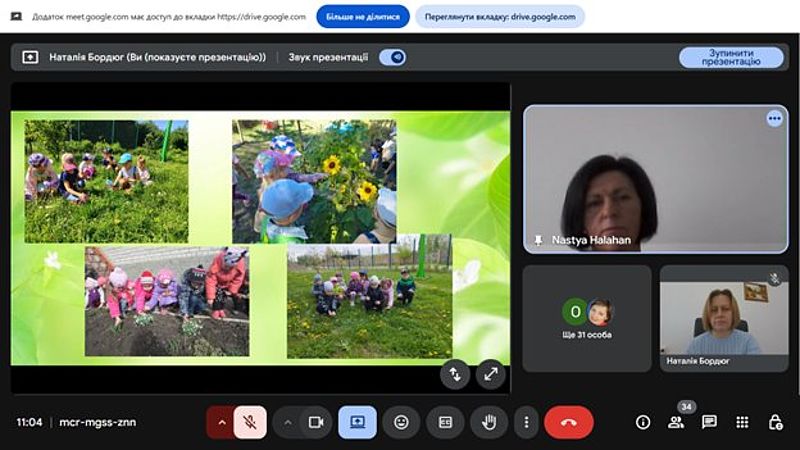Show the participants list (34 people)
This screenshot has height=450, width=800.
click(x=676, y=422)
